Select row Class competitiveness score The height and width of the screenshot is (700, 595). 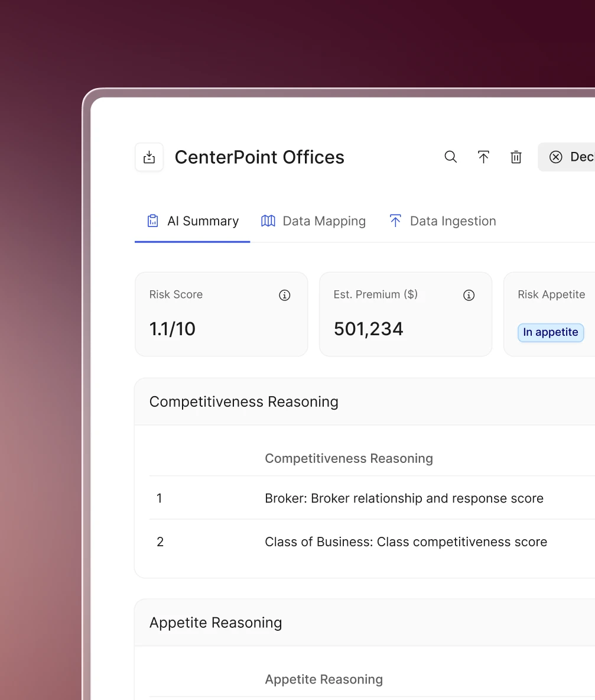372,542
